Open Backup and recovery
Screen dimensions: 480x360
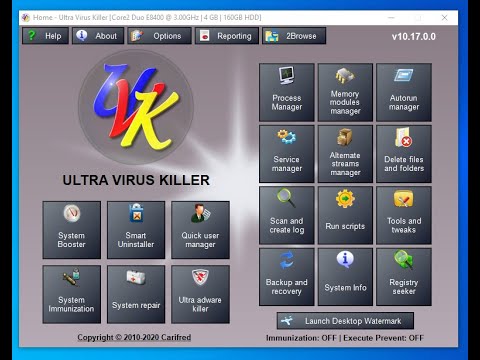click(x=287, y=277)
